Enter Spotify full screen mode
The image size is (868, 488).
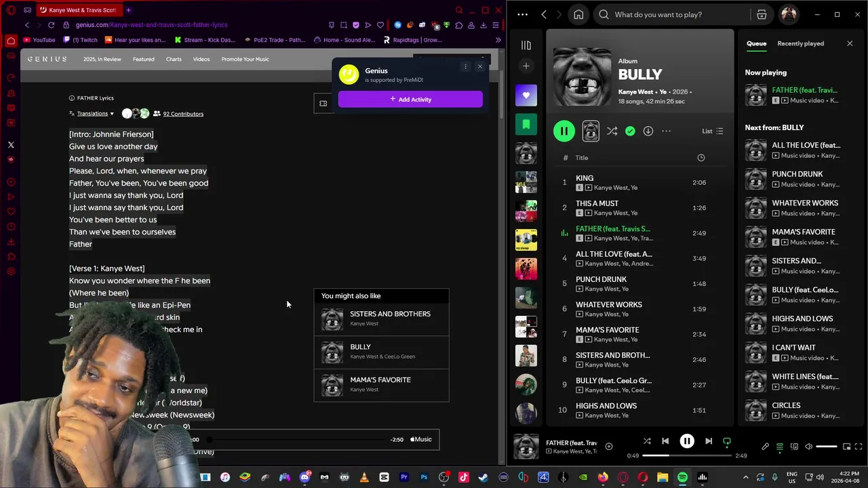pyautogui.click(x=859, y=447)
